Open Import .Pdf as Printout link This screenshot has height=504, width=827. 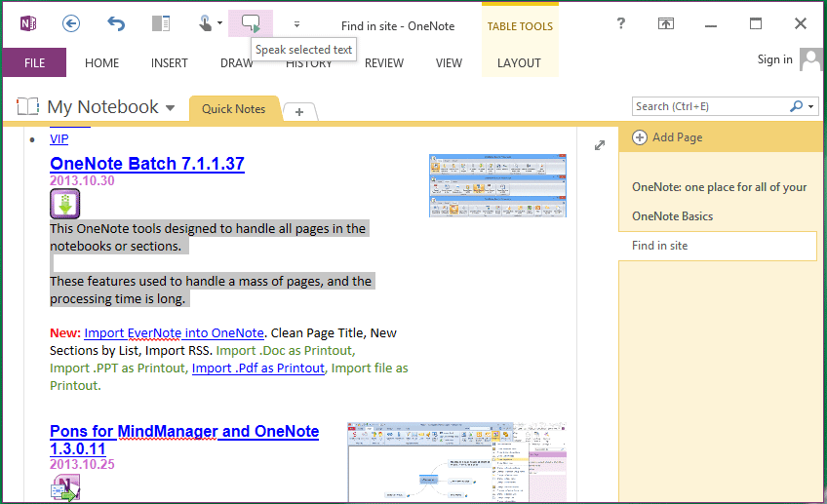257,368
